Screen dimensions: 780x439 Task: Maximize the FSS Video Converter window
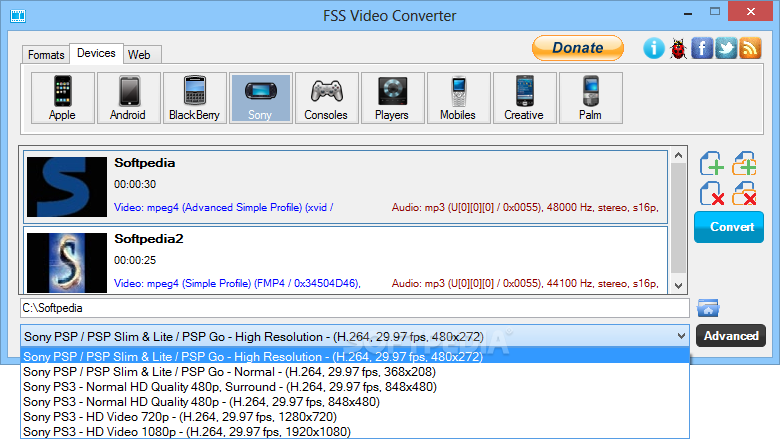715,11
